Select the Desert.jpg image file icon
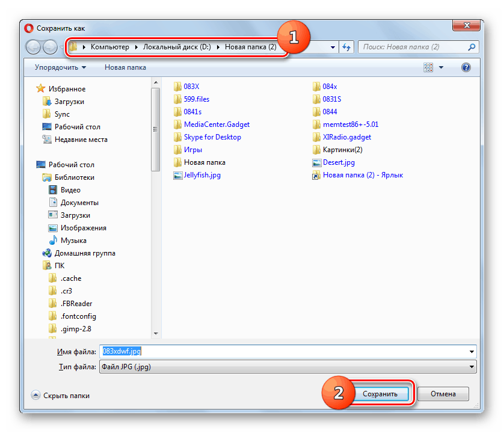Screen dimensions: 504x433 click(x=316, y=162)
